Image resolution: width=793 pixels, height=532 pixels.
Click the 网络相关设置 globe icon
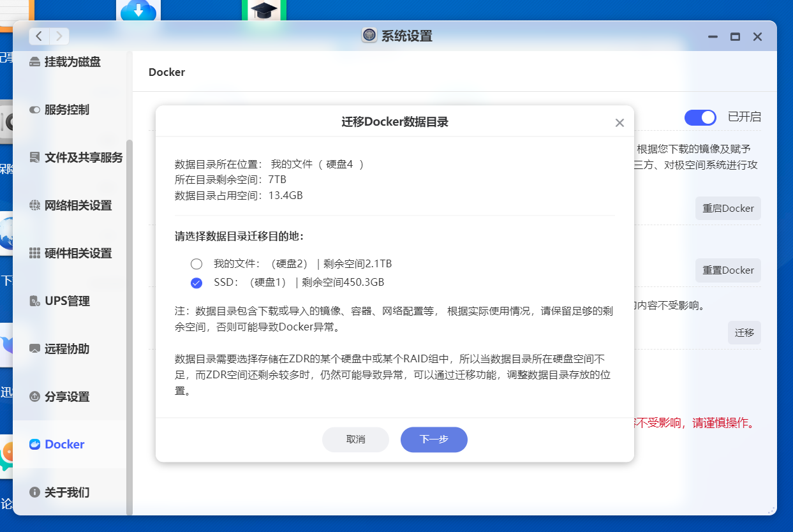35,205
